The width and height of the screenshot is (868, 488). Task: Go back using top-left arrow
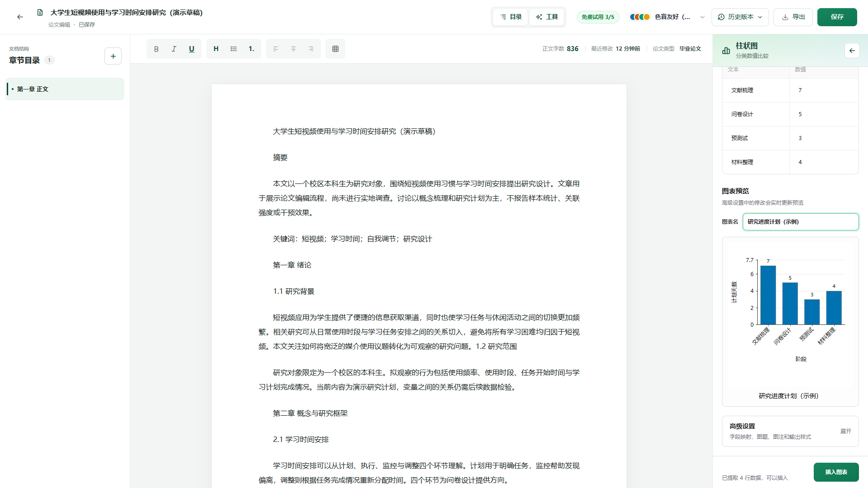point(20,17)
